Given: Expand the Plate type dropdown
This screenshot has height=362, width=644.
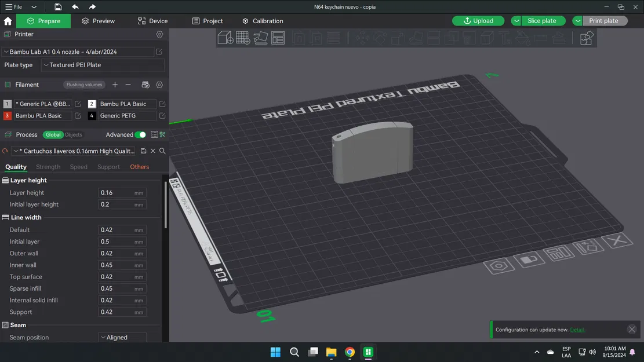Looking at the screenshot, I should [103, 65].
